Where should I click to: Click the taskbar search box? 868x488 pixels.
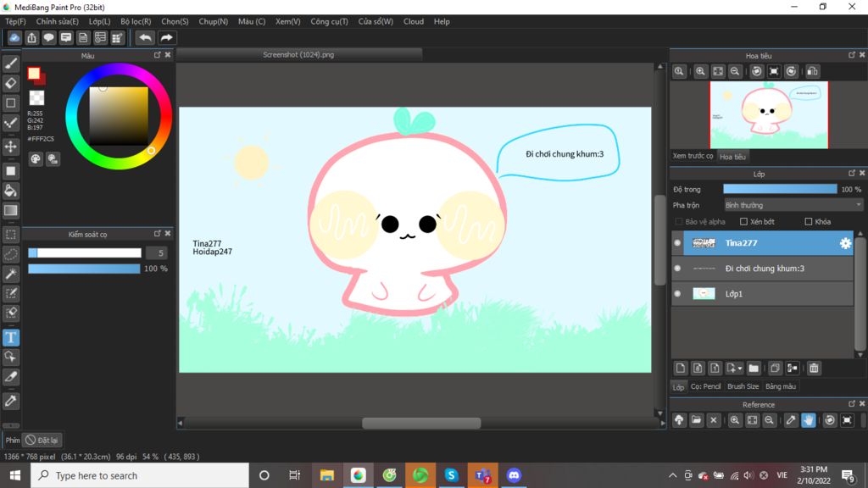tap(140, 475)
